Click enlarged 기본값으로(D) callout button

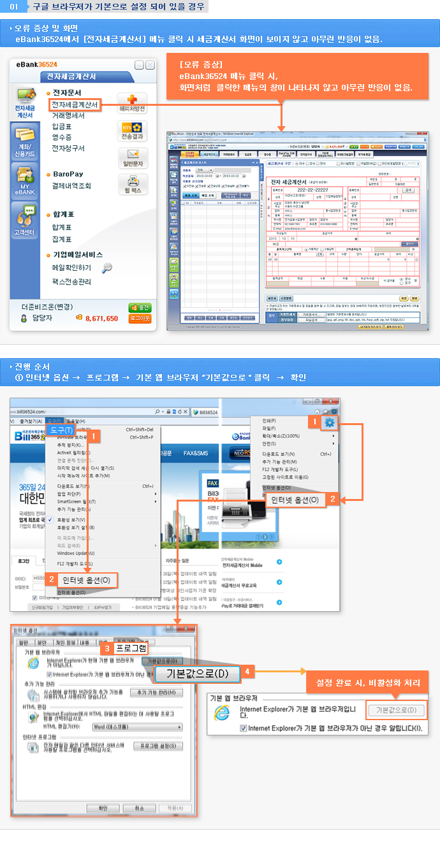198,673
